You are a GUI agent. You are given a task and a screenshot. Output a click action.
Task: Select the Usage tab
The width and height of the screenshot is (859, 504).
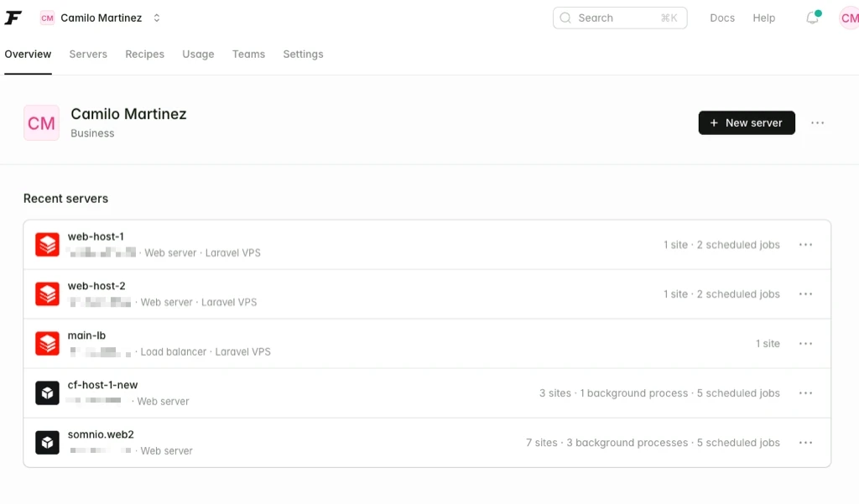198,55
